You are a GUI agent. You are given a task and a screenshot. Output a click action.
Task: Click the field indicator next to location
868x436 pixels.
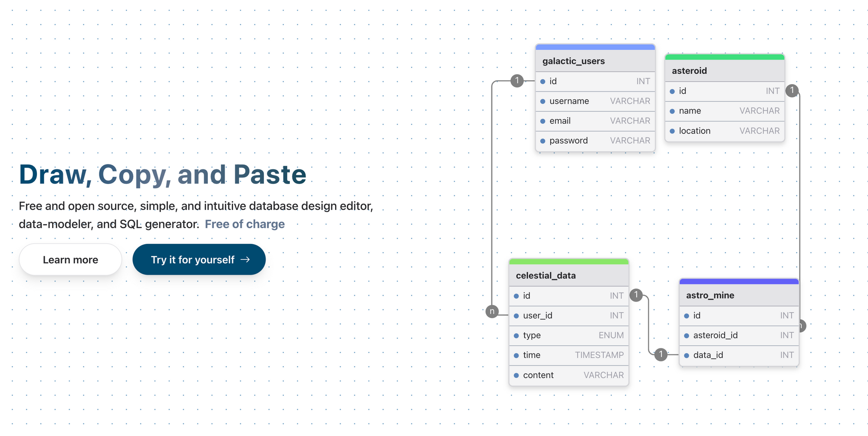[x=672, y=131]
